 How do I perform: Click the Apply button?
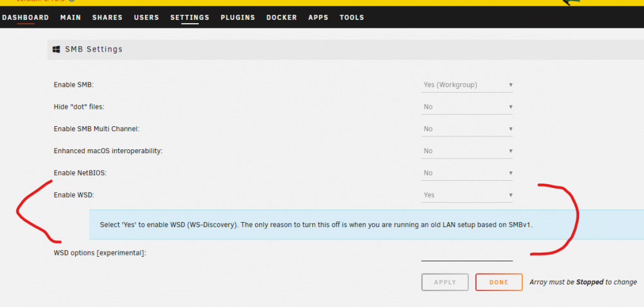click(445, 283)
